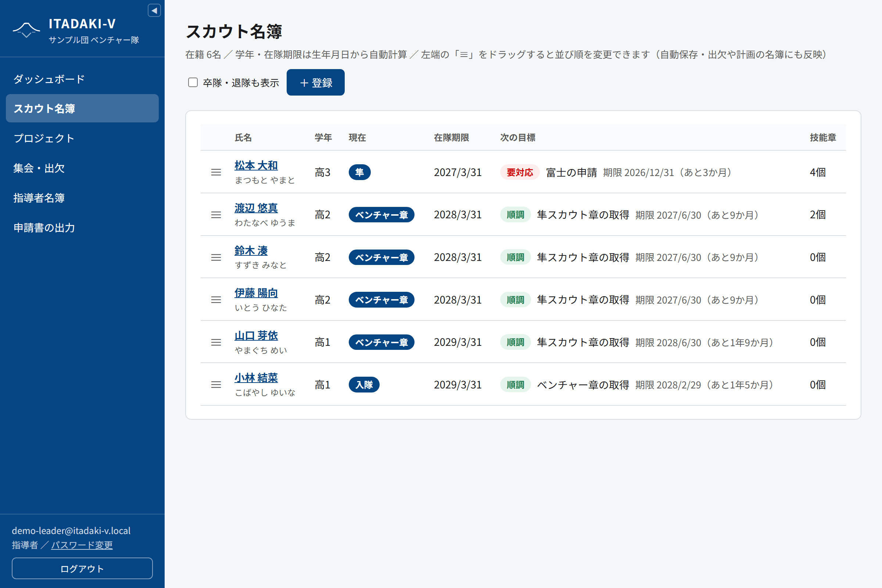
Task: Click the ITADAKI-V mountain logo
Action: click(26, 30)
